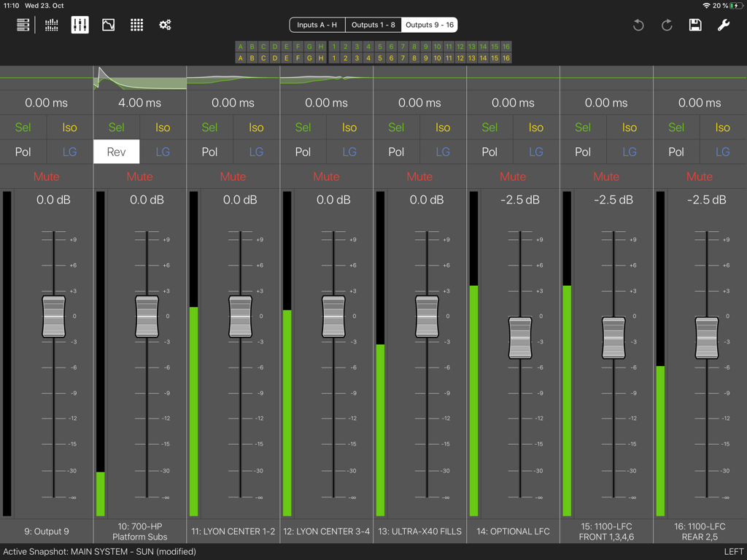The width and height of the screenshot is (747, 560).
Task: Click LG on the OPTIONAL LFC channel
Action: pyautogui.click(x=535, y=152)
